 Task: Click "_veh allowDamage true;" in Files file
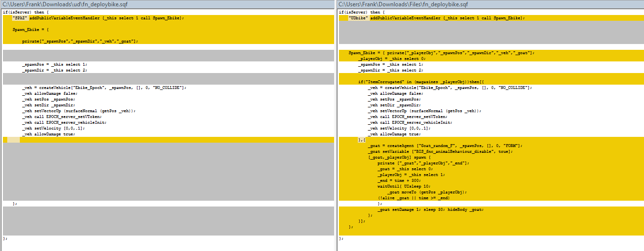tap(395, 134)
